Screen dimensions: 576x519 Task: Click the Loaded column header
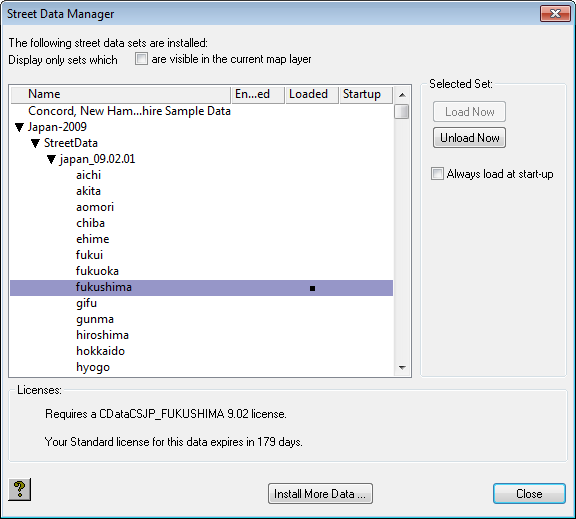(x=312, y=94)
